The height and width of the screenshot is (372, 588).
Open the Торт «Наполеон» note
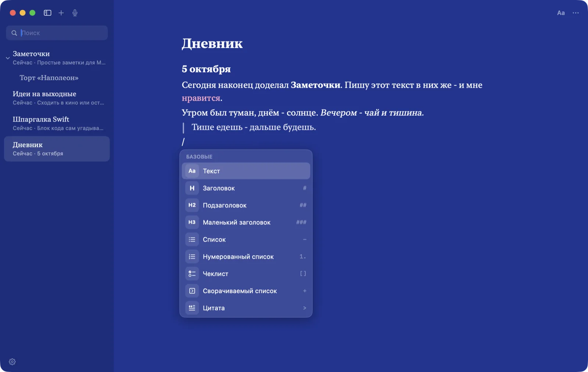(57, 78)
